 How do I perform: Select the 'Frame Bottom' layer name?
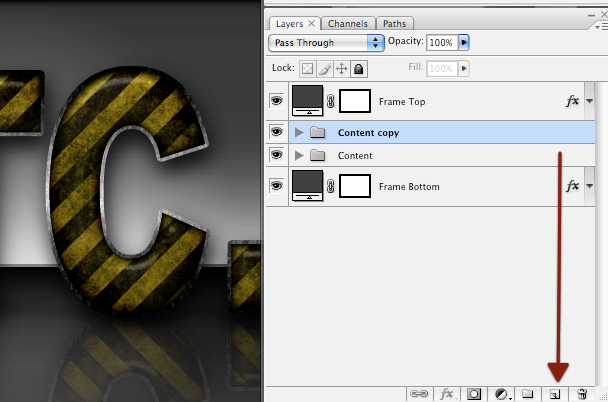tap(409, 186)
